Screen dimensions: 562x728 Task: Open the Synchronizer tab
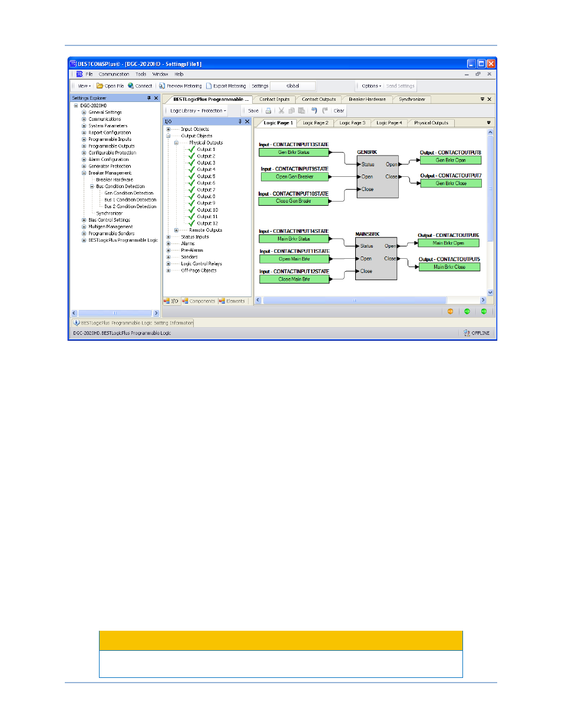[x=412, y=100]
